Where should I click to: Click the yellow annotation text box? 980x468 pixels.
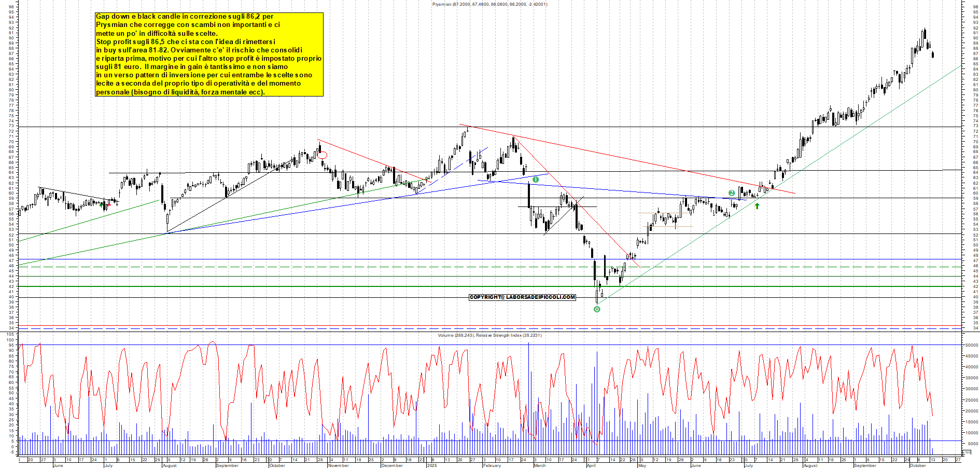[x=209, y=54]
